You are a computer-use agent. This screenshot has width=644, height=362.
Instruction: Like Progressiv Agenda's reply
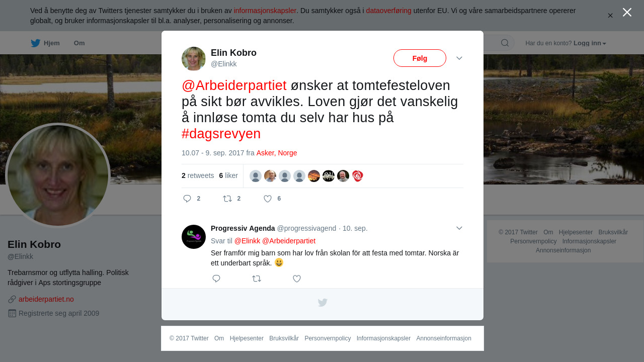point(297,279)
